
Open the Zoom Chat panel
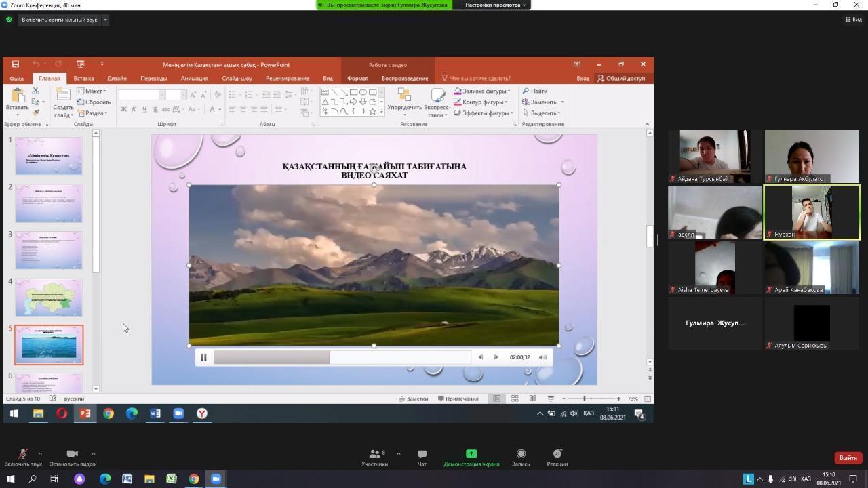(422, 457)
